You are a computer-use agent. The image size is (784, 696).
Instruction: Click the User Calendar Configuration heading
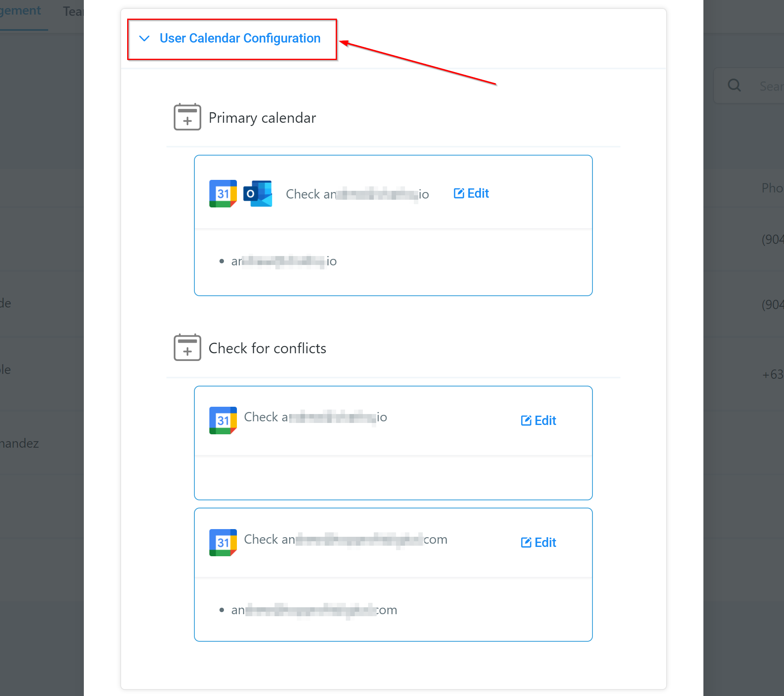click(x=240, y=38)
